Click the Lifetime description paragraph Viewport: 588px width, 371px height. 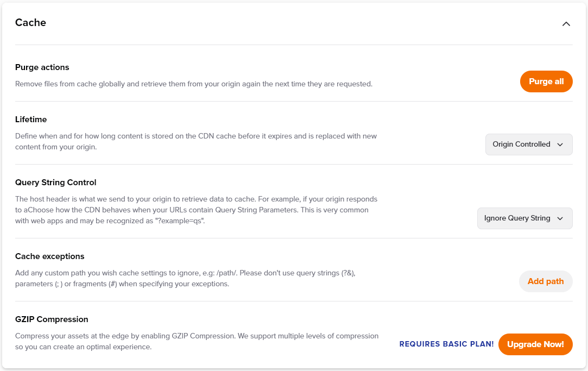click(196, 141)
